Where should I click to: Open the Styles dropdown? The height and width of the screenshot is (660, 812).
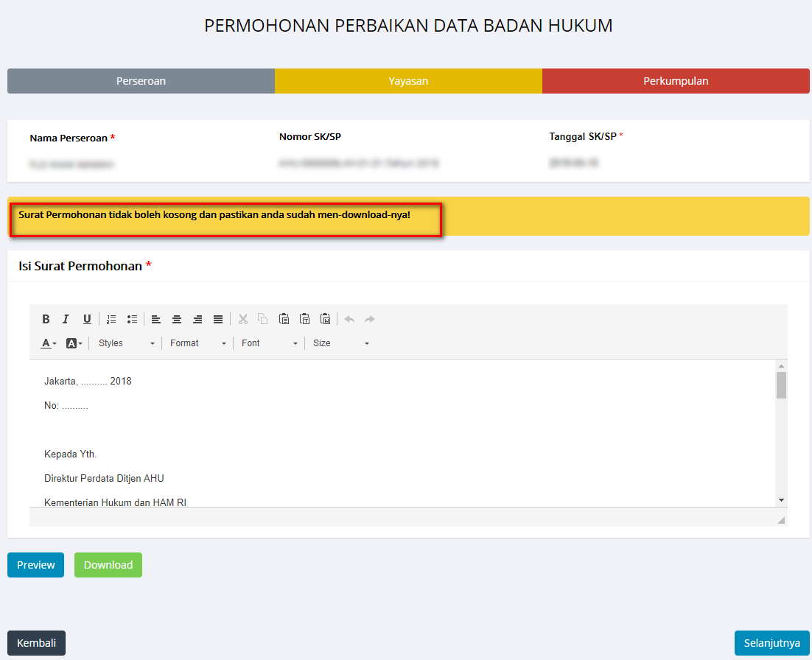[126, 343]
